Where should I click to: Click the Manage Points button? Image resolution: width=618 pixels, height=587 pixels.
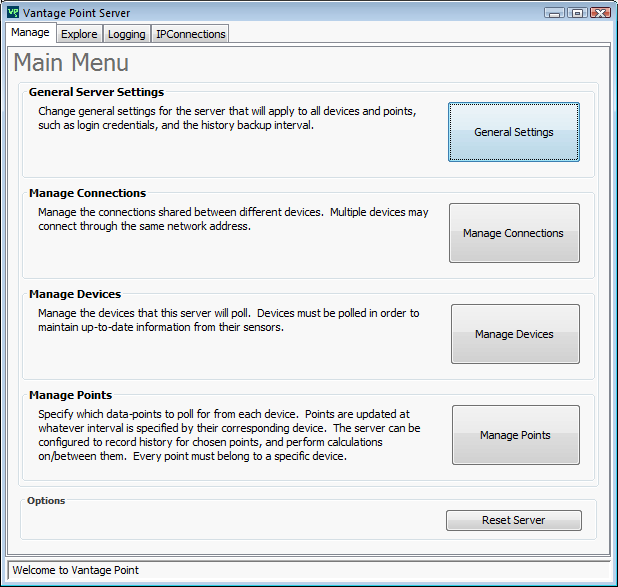click(x=516, y=435)
